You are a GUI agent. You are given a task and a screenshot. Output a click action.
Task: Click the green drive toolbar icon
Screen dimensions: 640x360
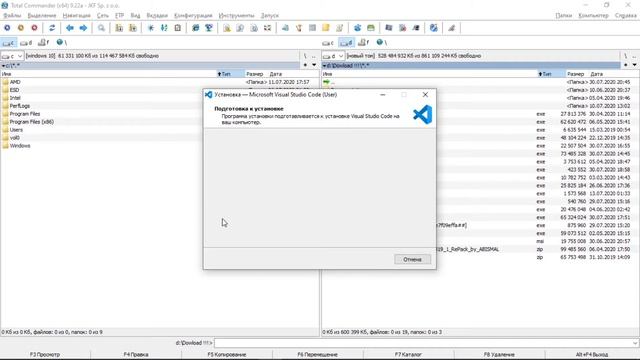click(x=371, y=28)
